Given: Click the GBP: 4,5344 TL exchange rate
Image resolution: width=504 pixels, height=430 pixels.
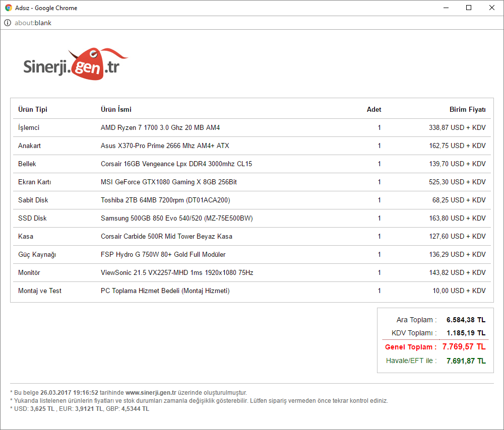Looking at the screenshot, I should [x=128, y=409].
